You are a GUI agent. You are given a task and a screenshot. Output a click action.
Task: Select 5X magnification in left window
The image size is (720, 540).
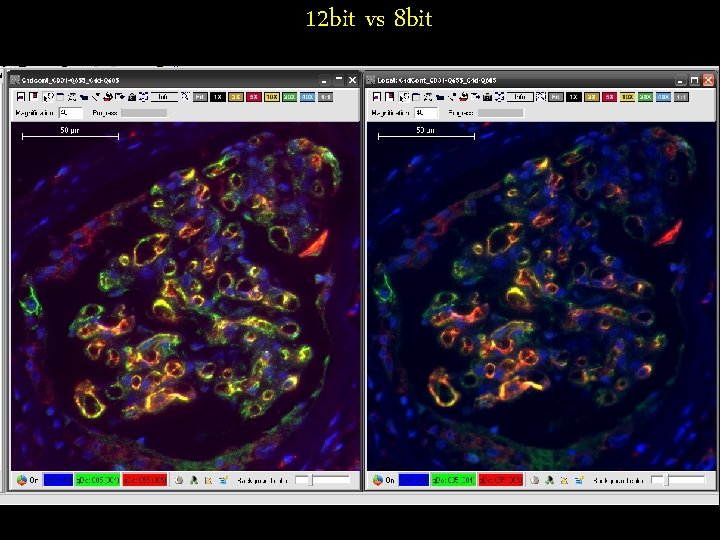(253, 97)
